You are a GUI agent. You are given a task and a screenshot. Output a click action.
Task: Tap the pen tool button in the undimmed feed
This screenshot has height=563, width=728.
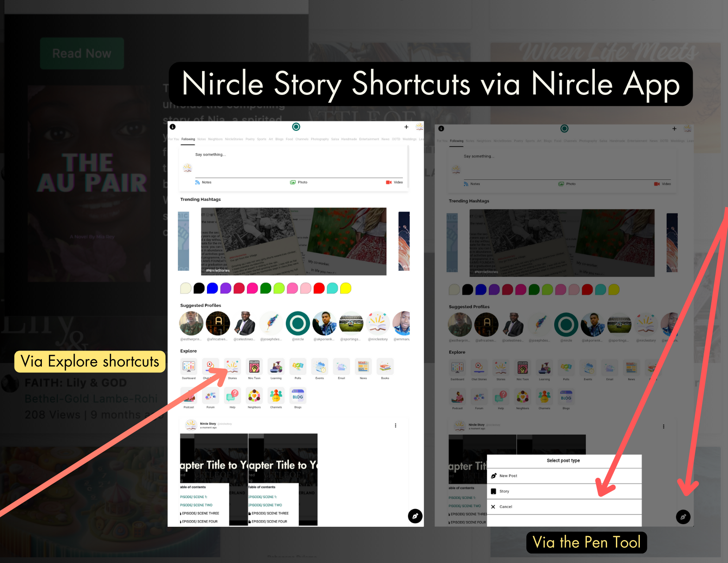[x=415, y=516]
